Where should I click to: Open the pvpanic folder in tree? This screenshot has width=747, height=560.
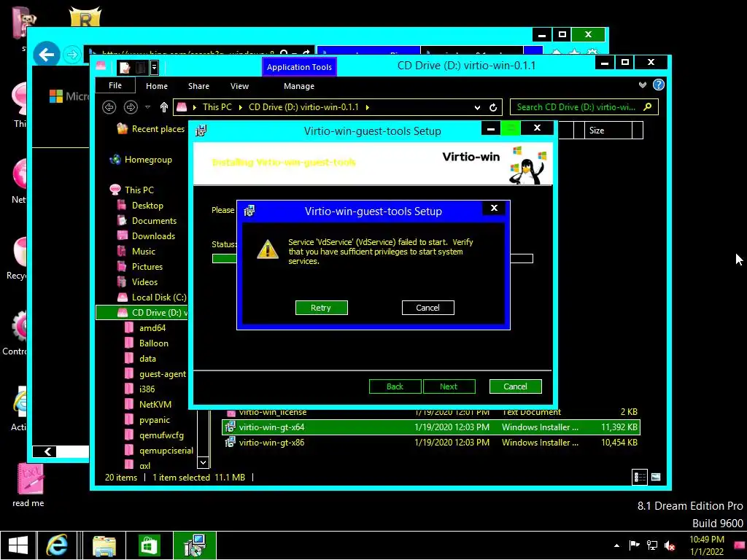[147, 420]
